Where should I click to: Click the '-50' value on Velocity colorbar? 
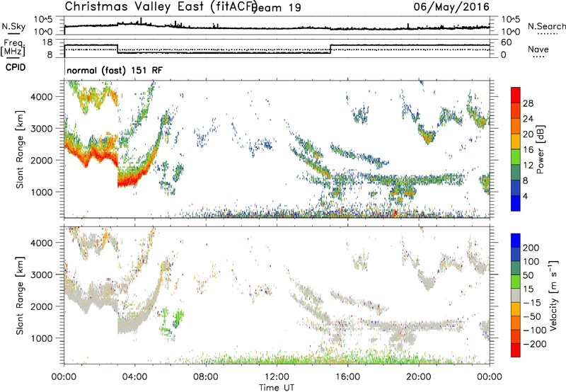tap(532, 316)
